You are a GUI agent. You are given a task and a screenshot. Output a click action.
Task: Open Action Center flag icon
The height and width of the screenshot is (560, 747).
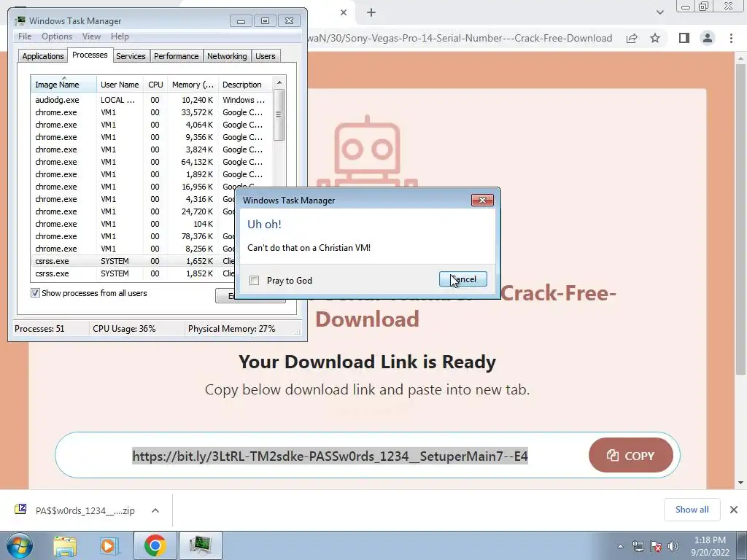(656, 546)
